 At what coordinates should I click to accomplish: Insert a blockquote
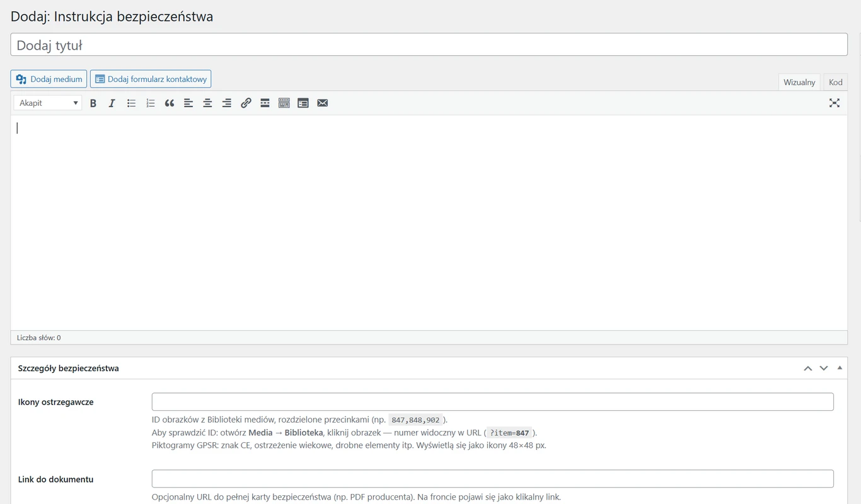point(170,103)
